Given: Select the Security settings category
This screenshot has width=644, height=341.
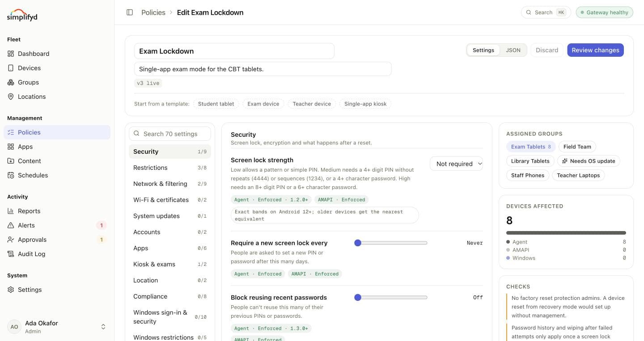Looking at the screenshot, I should [x=170, y=152].
